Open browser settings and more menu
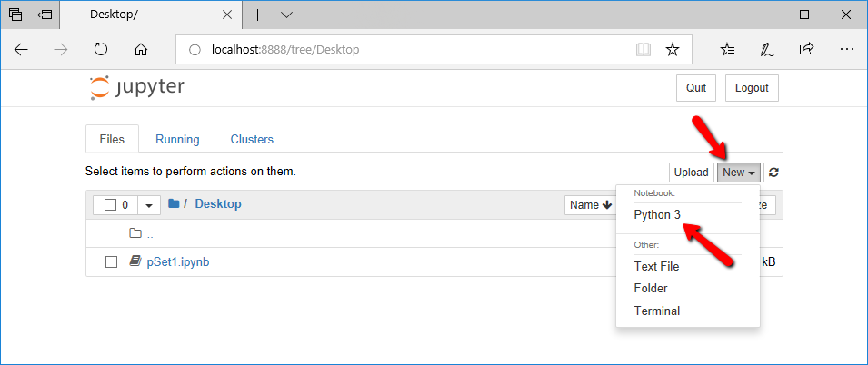 pos(847,50)
